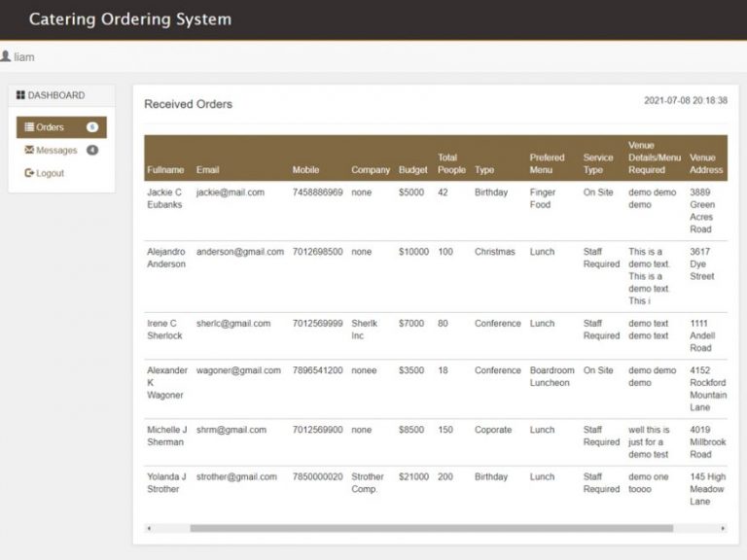Image resolution: width=747 pixels, height=560 pixels.
Task: Select Logout in the sidebar
Action: coord(50,173)
